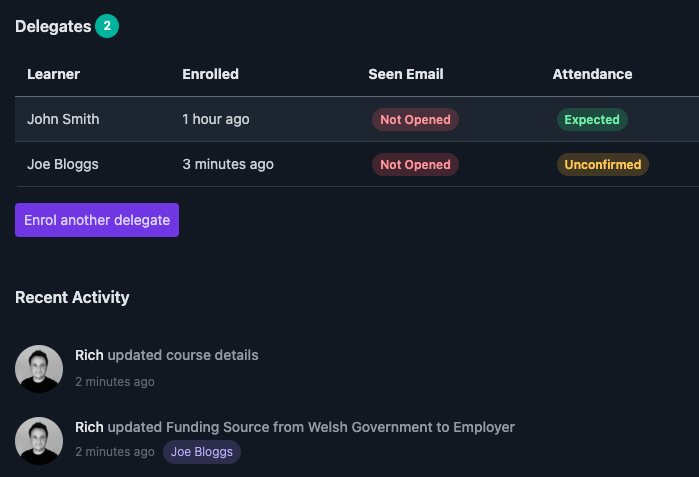Viewport: 699px width, 477px height.
Task: Select the John Smith learner name
Action: pos(63,119)
